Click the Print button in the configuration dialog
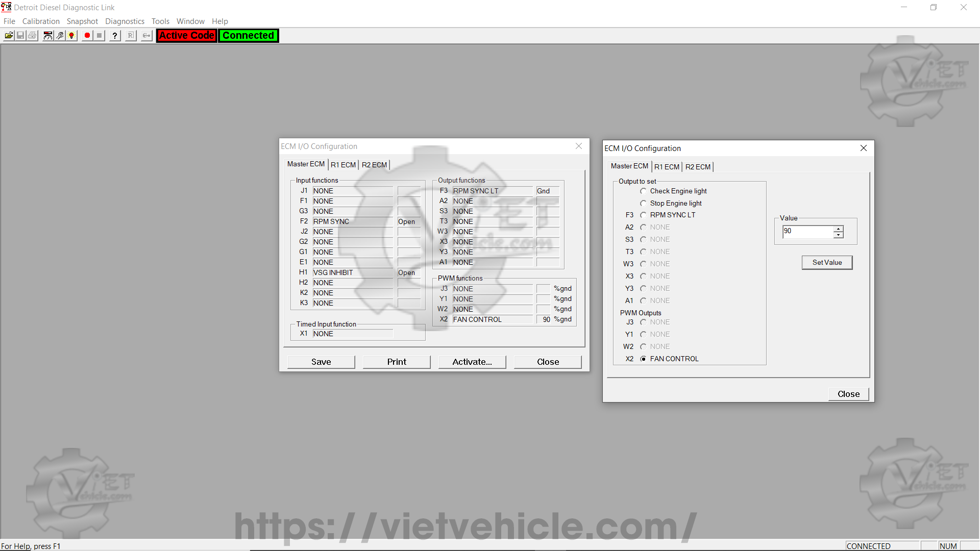Image resolution: width=980 pixels, height=551 pixels. (397, 362)
